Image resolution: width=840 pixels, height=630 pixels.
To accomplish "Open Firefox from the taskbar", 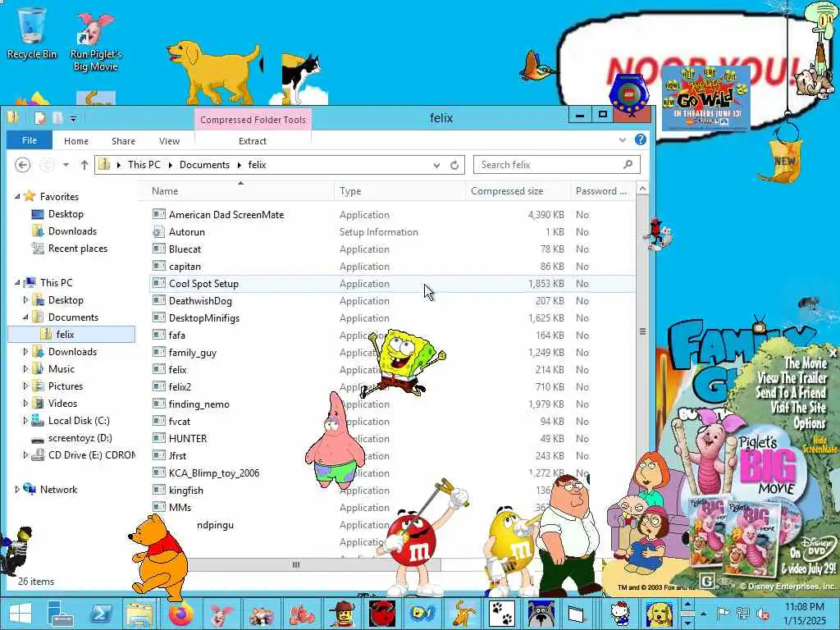I will [180, 614].
